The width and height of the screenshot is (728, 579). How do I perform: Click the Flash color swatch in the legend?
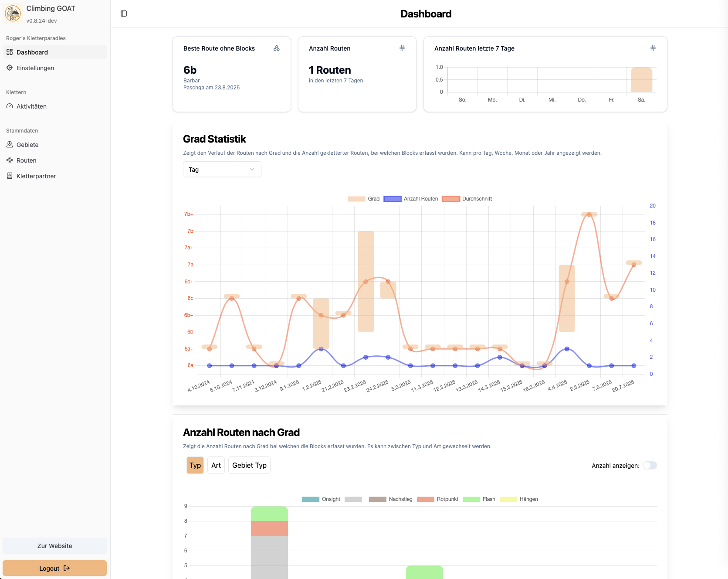click(x=471, y=499)
